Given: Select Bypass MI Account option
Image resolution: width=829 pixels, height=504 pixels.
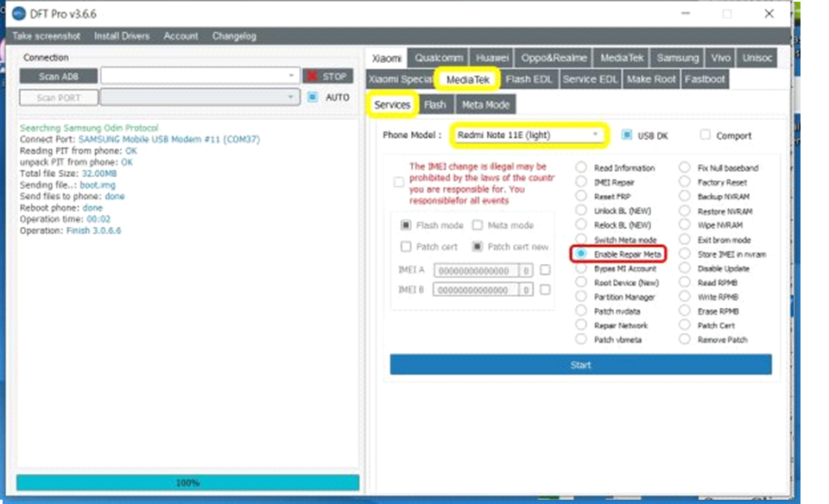Looking at the screenshot, I should pos(581,268).
